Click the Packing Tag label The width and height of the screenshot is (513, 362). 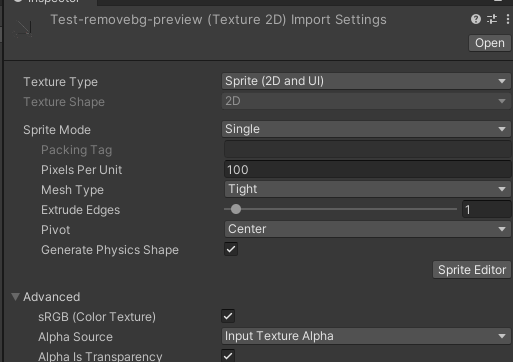[x=76, y=150]
